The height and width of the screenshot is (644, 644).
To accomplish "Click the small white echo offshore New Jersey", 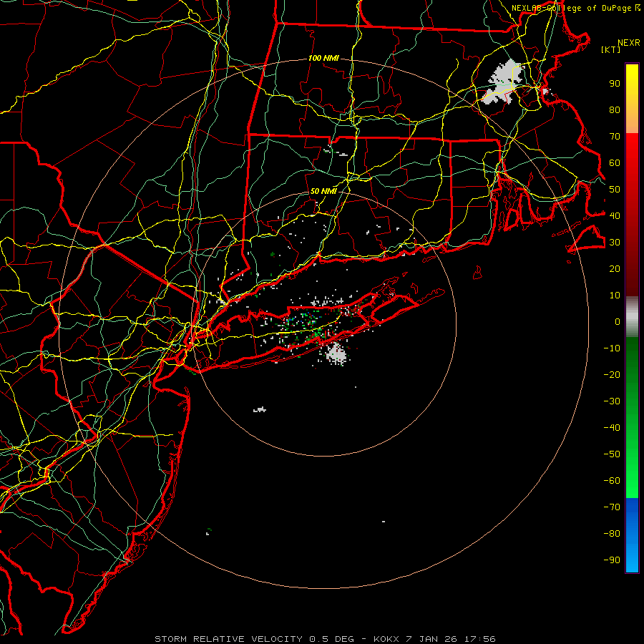I will 260,409.
